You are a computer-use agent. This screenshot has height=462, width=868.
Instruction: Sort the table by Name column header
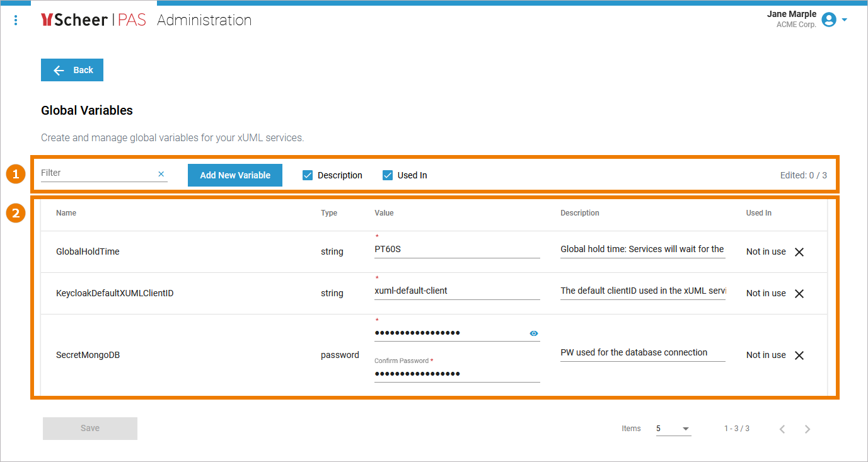[x=66, y=213]
